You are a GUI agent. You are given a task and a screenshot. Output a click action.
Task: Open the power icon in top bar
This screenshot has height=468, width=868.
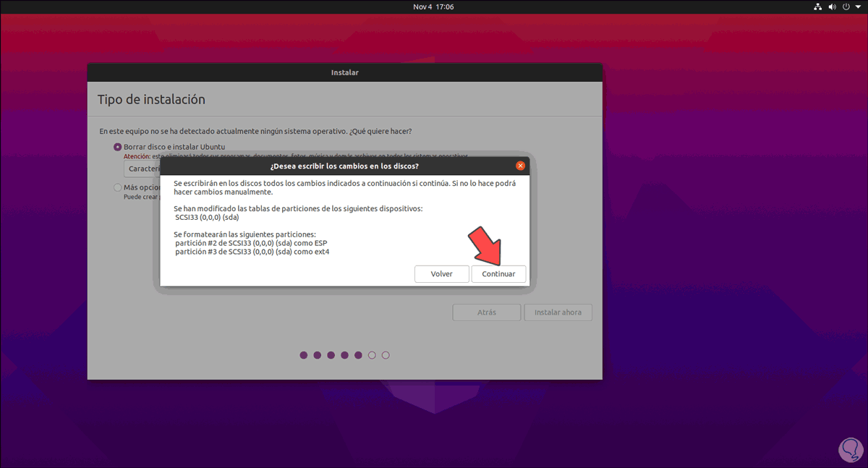click(x=846, y=7)
